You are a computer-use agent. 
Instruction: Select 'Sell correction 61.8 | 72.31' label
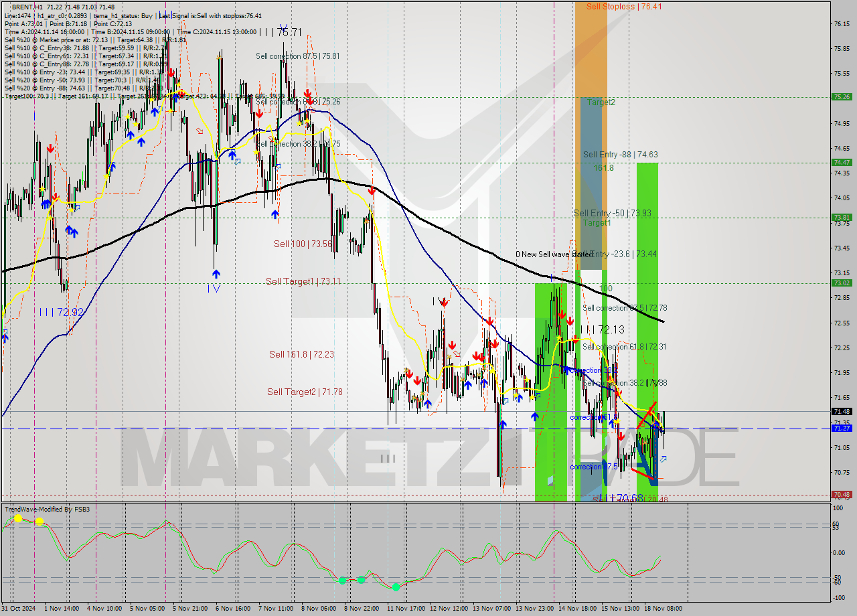[624, 347]
